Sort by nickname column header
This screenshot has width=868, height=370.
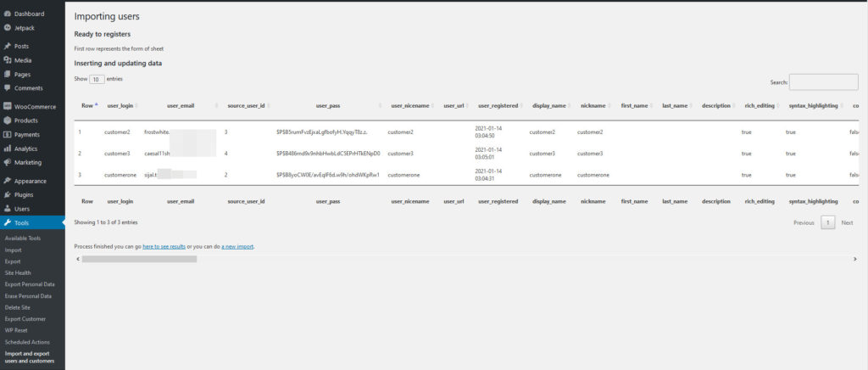pos(593,105)
